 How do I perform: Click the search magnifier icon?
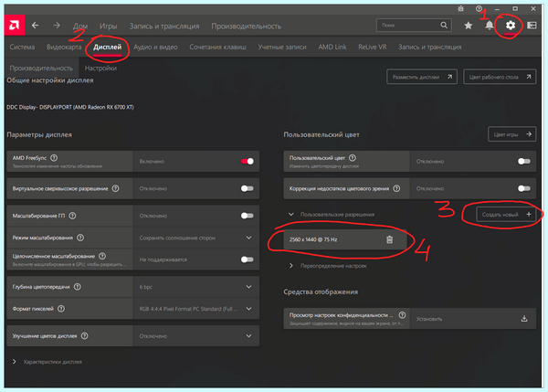444,26
